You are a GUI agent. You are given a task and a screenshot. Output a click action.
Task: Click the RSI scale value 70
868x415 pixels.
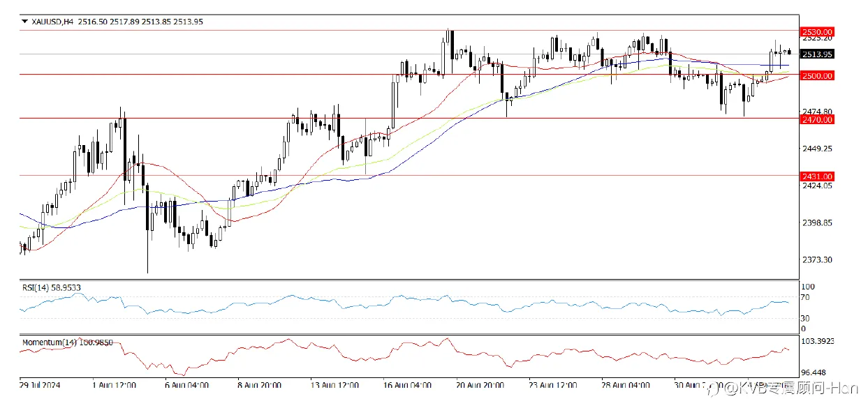tap(805, 298)
